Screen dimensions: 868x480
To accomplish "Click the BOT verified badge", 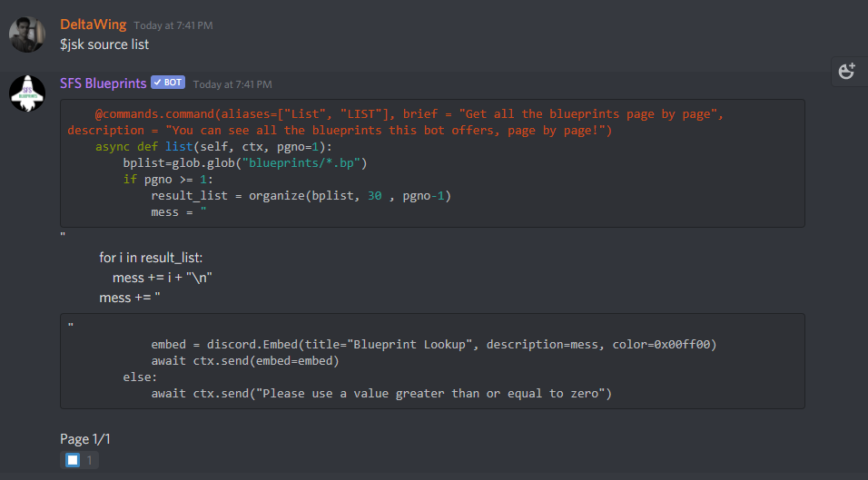I will pyautogui.click(x=168, y=83).
